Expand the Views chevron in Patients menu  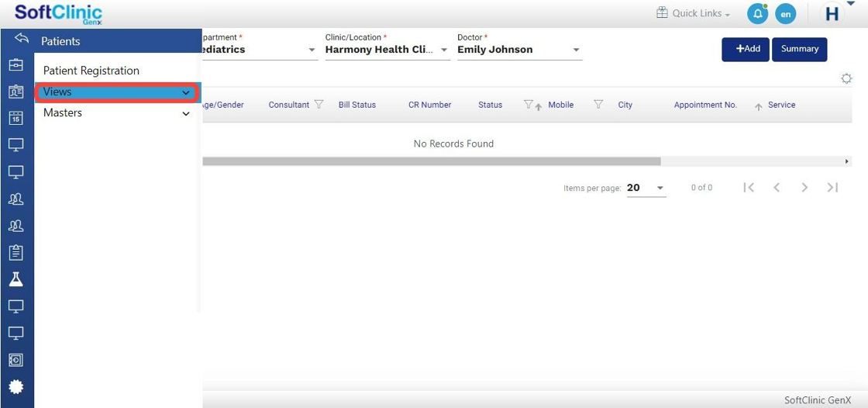click(186, 93)
